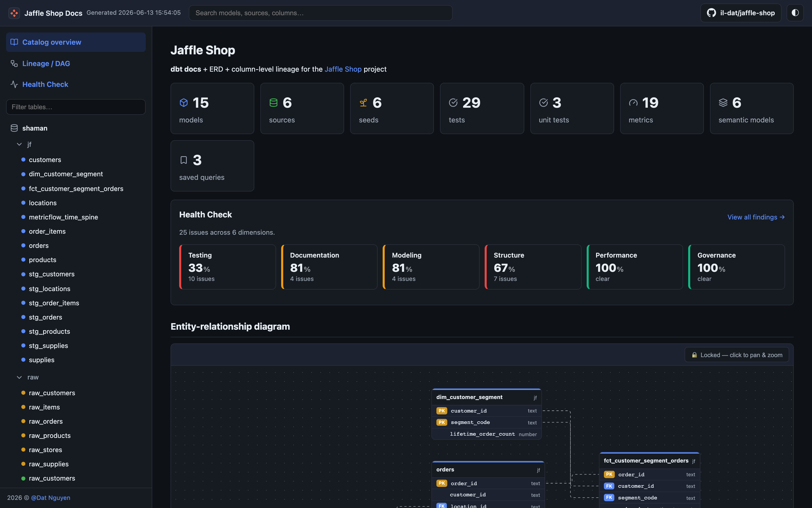The width and height of the screenshot is (812, 508).
Task: Click PK badge beside segment_code in dim_customer_segment
Action: tap(442, 422)
